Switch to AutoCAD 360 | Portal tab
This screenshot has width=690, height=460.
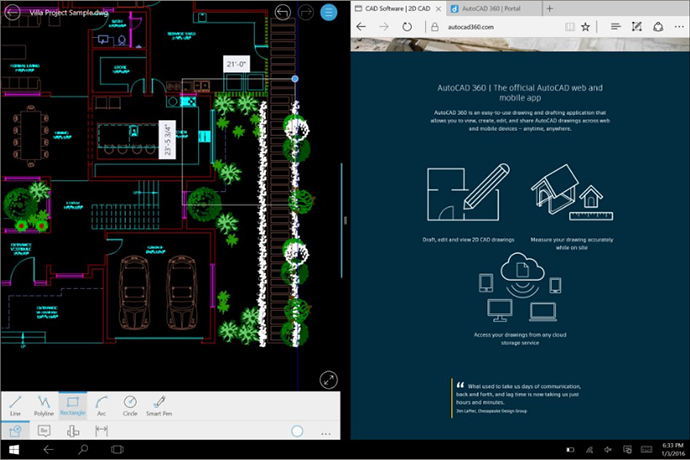489,7
